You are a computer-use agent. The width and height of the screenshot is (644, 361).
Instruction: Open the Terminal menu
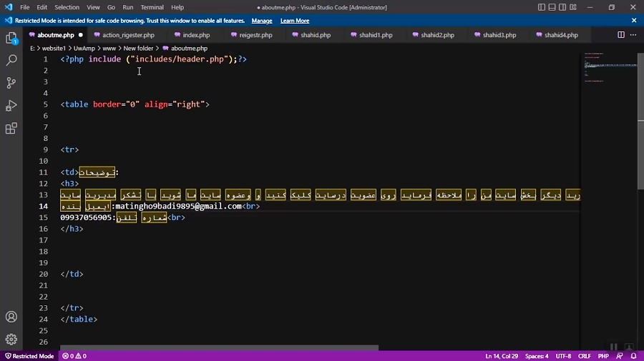[152, 7]
